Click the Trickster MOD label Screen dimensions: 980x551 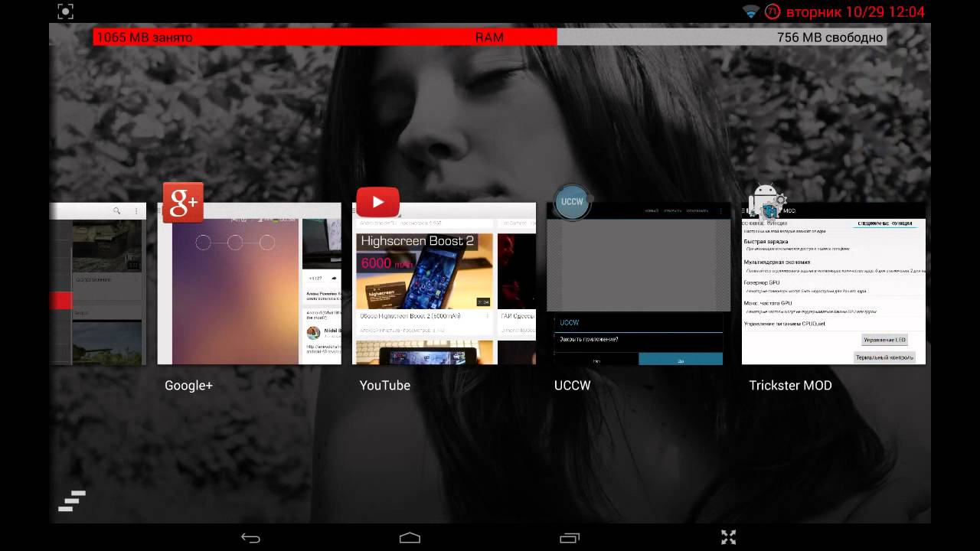[790, 386]
